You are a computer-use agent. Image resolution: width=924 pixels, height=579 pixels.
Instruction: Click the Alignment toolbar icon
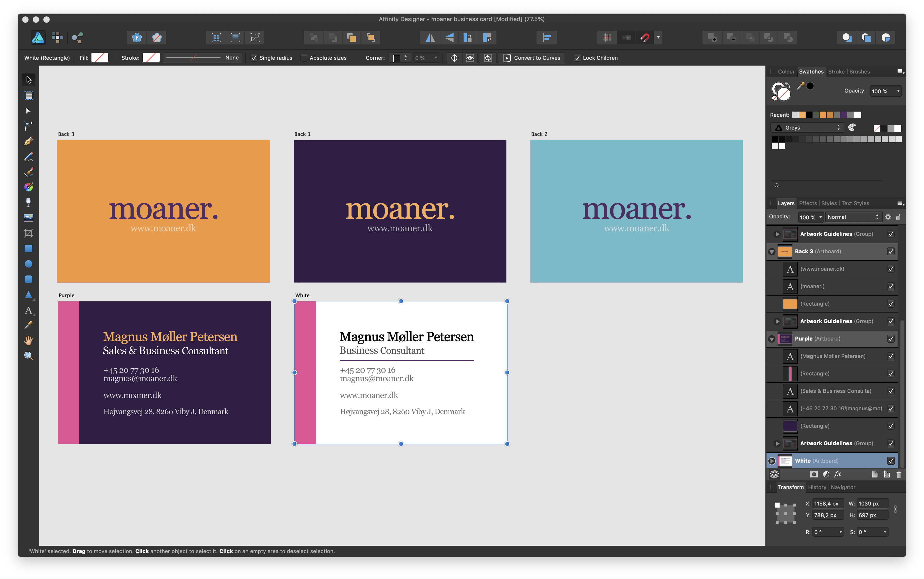(x=547, y=38)
